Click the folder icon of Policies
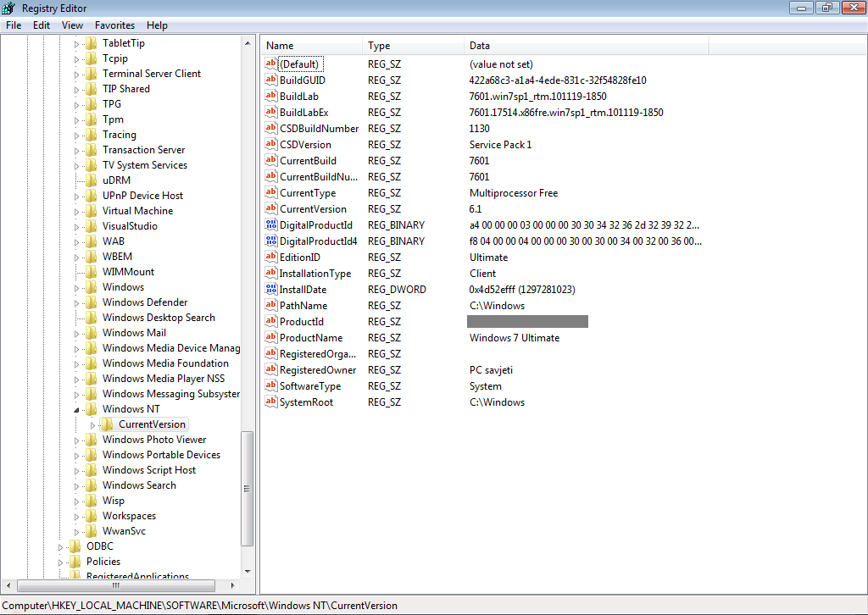868x615 pixels. coord(75,562)
